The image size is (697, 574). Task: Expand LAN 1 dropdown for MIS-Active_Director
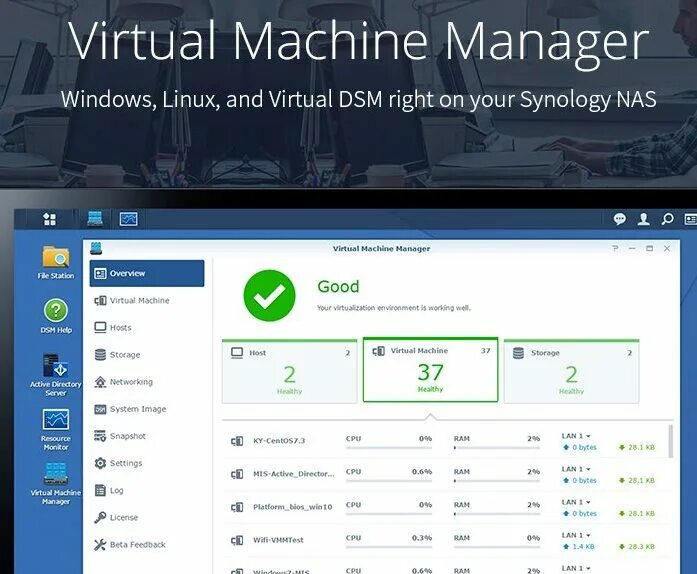pyautogui.click(x=576, y=469)
